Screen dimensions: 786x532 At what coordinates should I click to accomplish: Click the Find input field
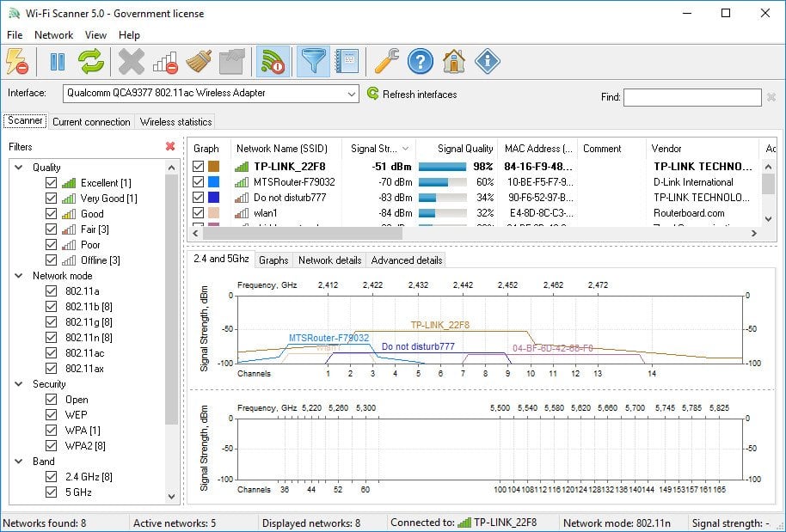tap(692, 96)
